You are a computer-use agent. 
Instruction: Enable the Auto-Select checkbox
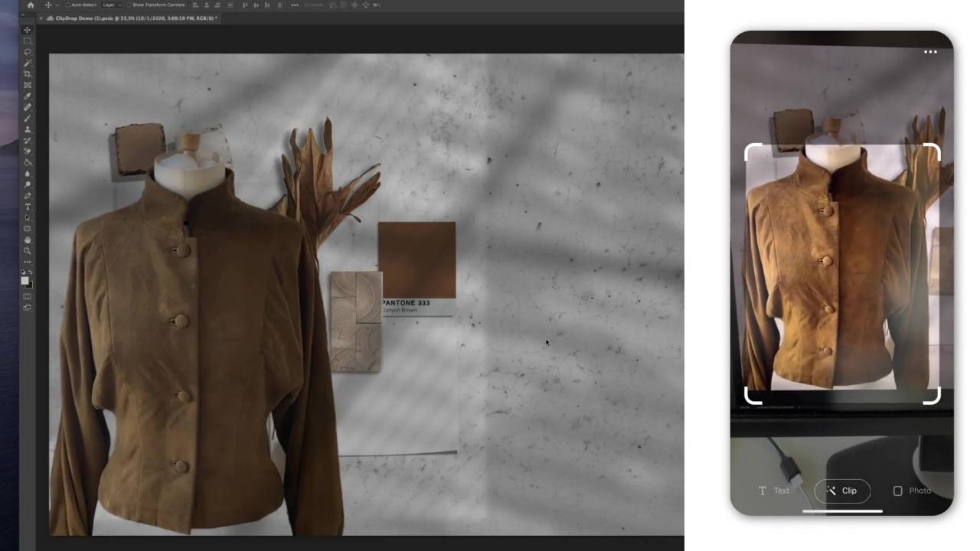(x=67, y=5)
